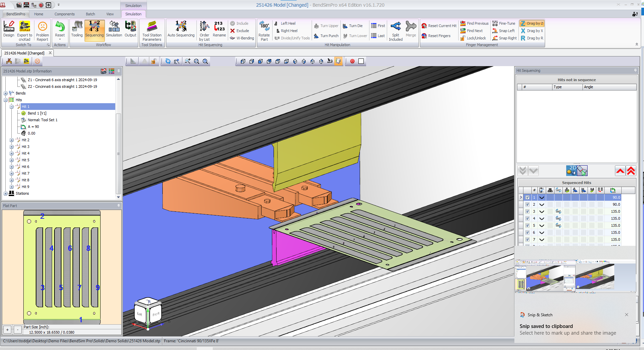Image resolution: width=644 pixels, height=350 pixels.
Task: Expand the Stations tree node
Action: [x=6, y=193]
